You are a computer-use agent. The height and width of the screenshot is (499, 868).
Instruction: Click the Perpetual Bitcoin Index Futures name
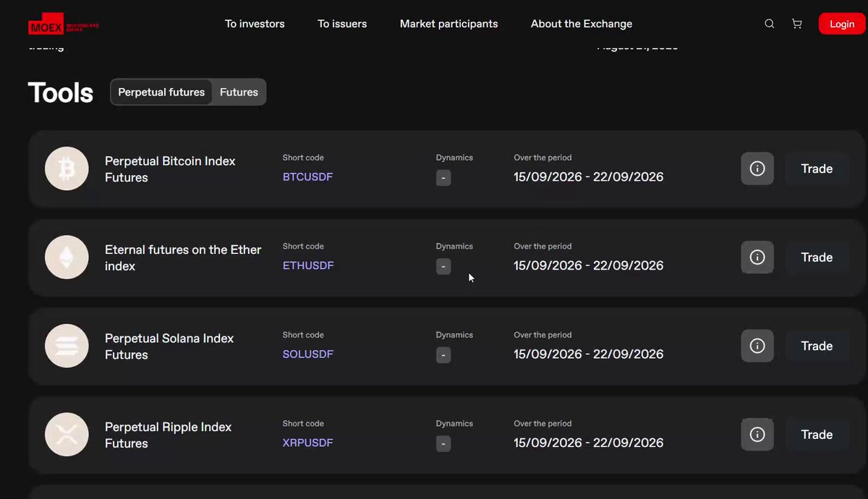click(170, 169)
